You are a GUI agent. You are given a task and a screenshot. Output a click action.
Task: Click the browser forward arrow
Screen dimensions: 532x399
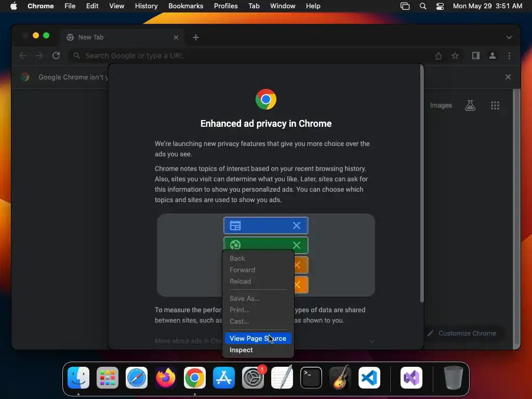coord(39,56)
